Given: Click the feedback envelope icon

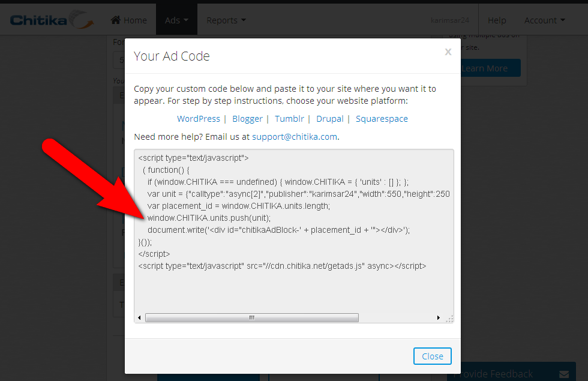Looking at the screenshot, I should (x=564, y=374).
